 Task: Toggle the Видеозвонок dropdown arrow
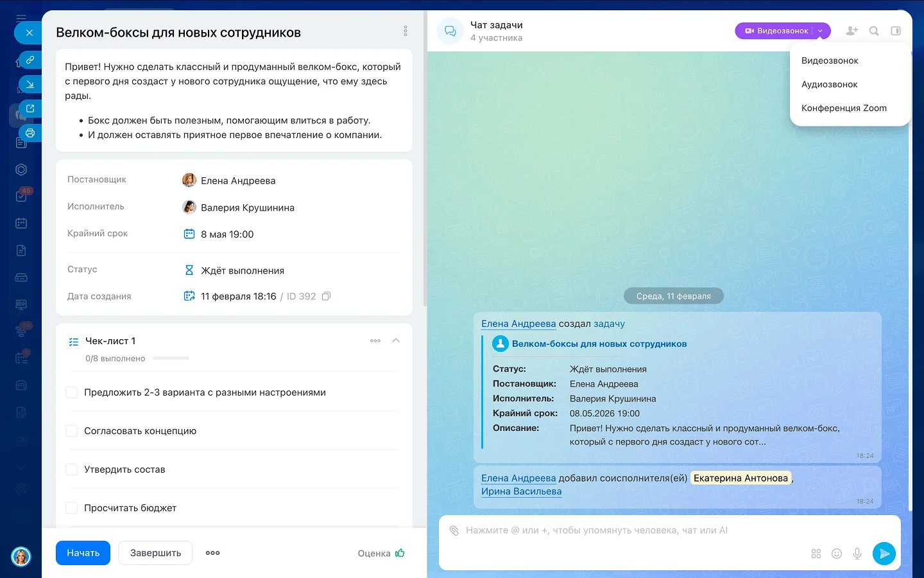point(821,31)
